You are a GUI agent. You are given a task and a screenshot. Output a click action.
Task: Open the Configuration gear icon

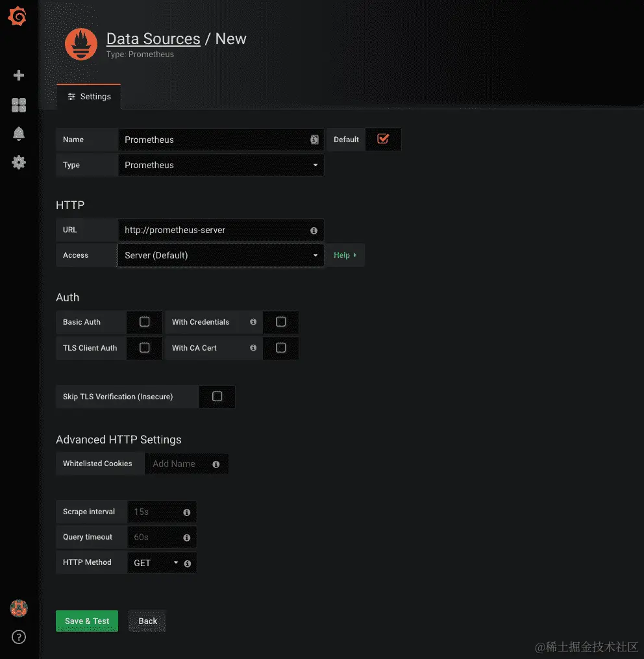[x=18, y=162]
